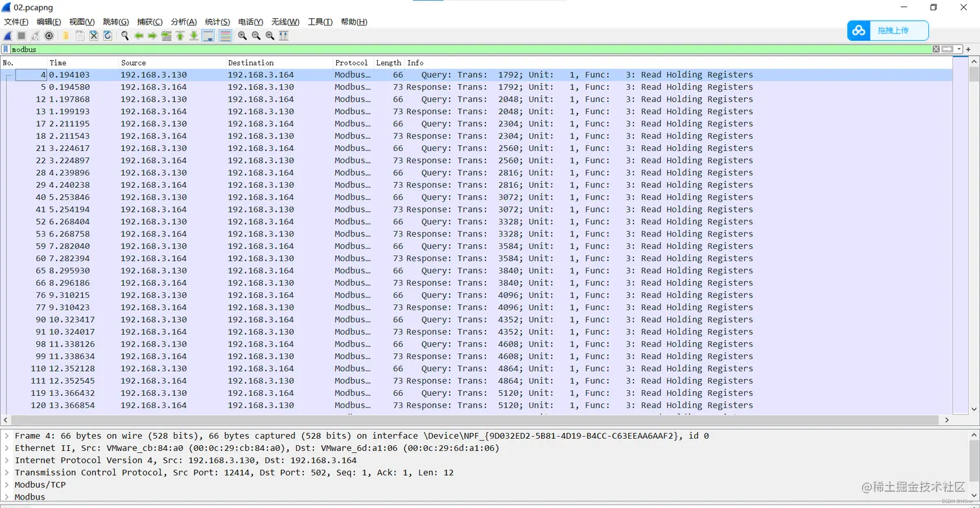980x508 pixels.
Task: Expand the Modbus/TCP details row
Action: [x=7, y=485]
